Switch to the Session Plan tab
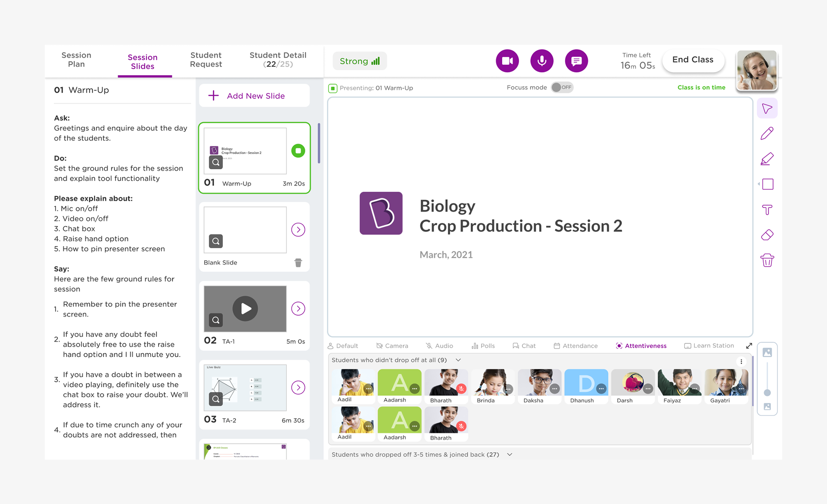827x504 pixels. point(76,60)
